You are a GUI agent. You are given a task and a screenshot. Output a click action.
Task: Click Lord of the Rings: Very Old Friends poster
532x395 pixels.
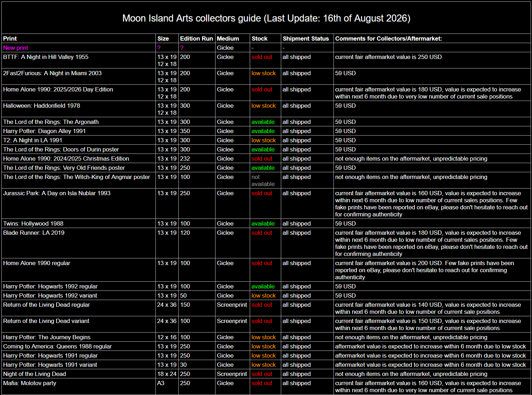click(x=64, y=168)
